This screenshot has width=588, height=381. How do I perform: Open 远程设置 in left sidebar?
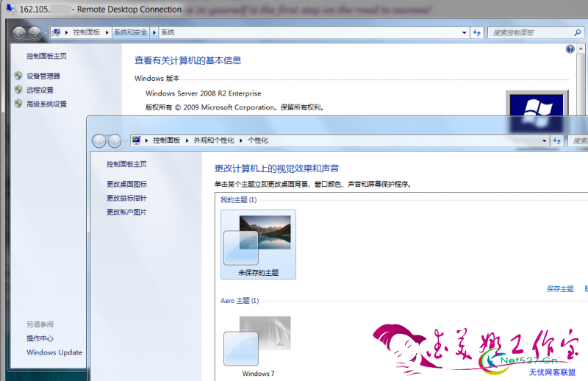point(40,90)
